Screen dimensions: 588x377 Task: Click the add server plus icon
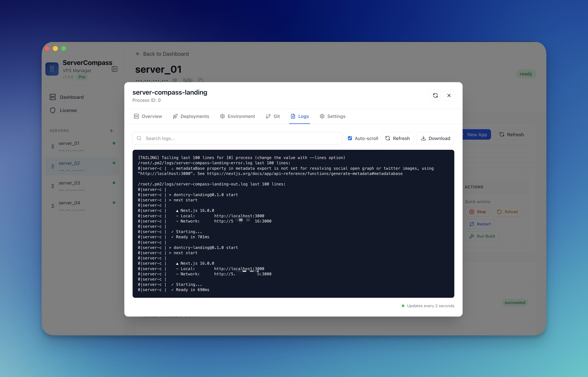pyautogui.click(x=111, y=131)
